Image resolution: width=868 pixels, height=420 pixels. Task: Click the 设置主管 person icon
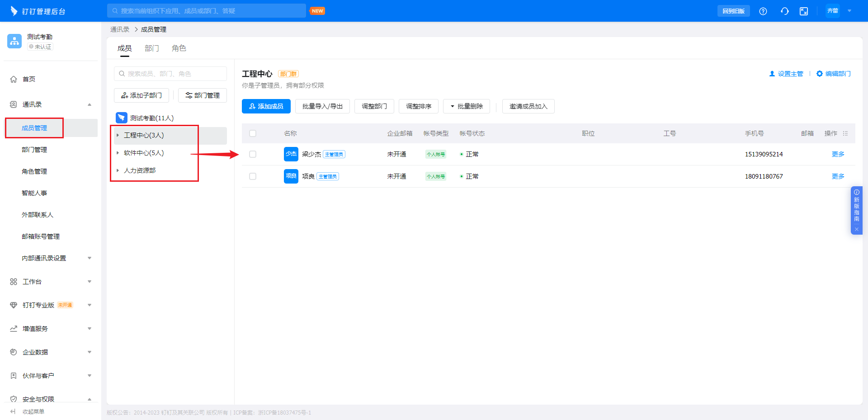click(x=772, y=74)
